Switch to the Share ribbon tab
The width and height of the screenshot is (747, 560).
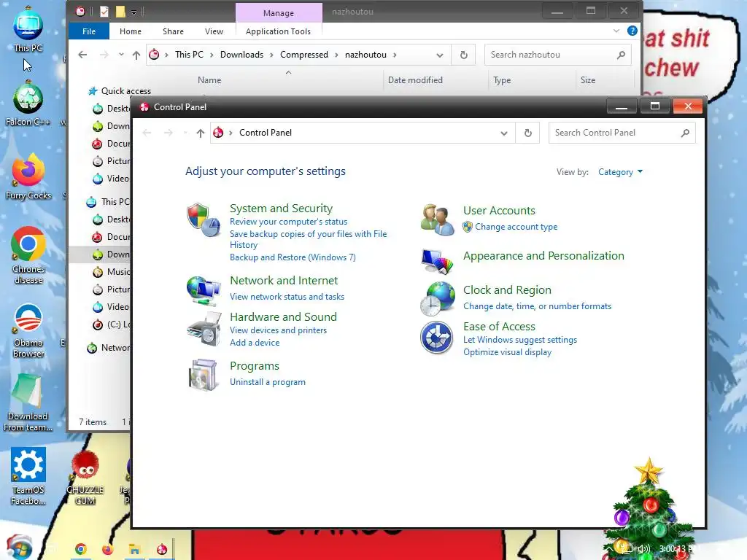click(x=173, y=31)
